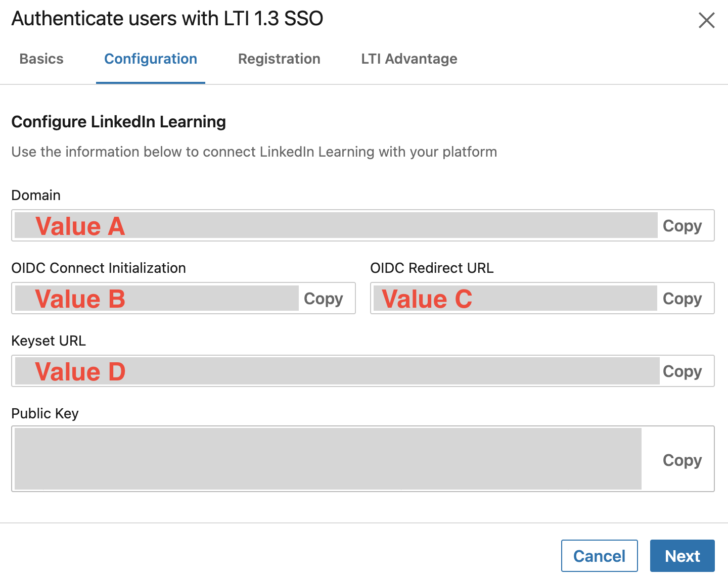Click the 'Domain' label
This screenshot has height=578, width=728.
(x=36, y=196)
